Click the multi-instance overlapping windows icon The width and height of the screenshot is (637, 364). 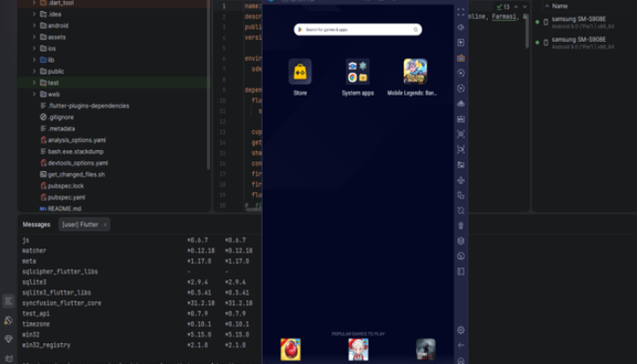(x=460, y=195)
